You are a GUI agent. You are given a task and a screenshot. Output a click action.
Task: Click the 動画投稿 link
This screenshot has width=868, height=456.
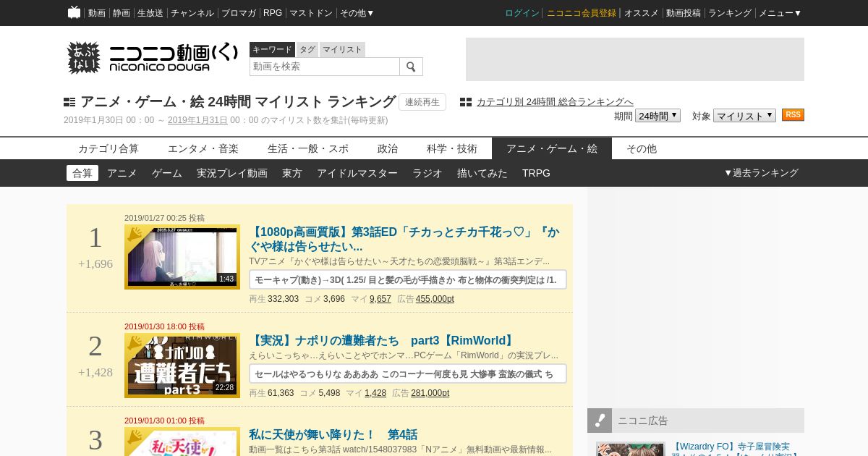click(684, 13)
